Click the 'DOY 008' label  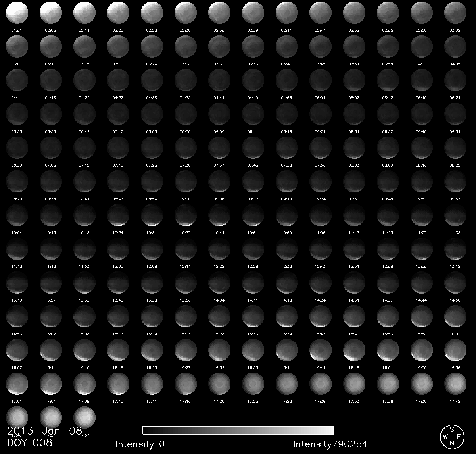(x=30, y=443)
